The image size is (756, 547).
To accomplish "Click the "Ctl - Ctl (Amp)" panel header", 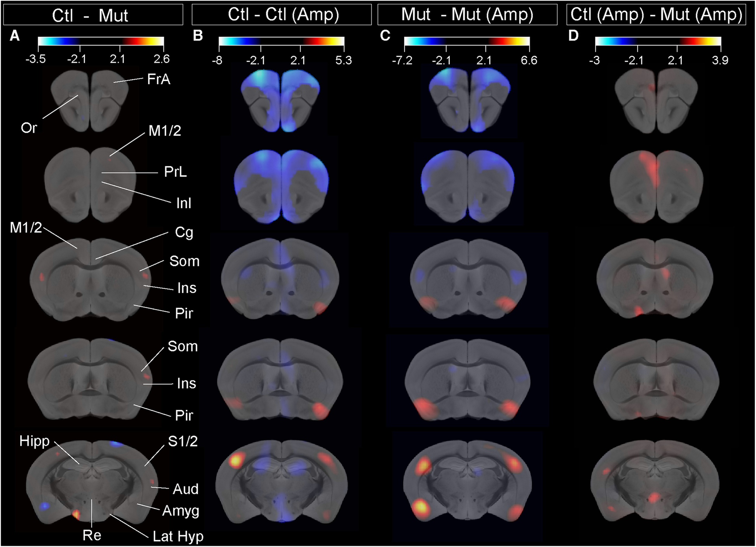I will 282,15.
